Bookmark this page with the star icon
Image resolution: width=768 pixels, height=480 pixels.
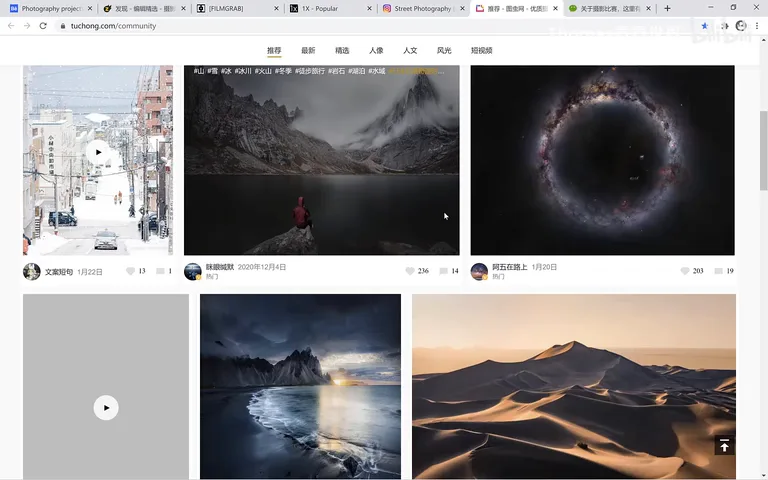pyautogui.click(x=704, y=26)
